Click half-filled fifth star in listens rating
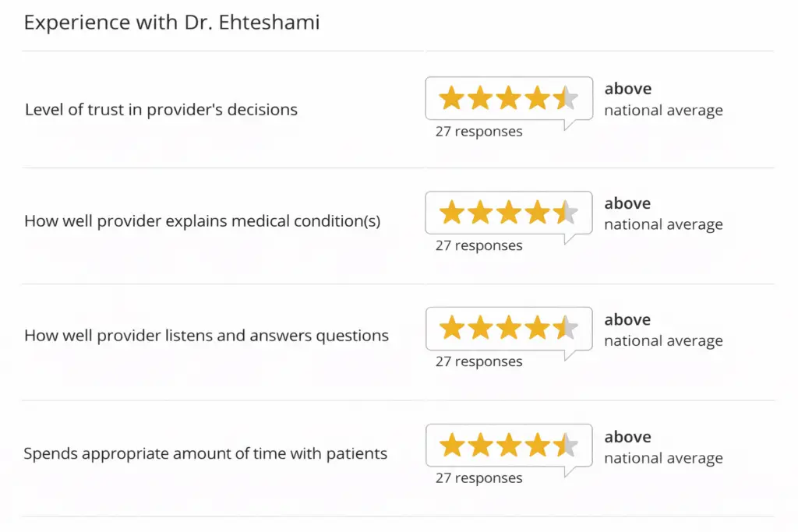The width and height of the screenshot is (798, 532). 567,328
